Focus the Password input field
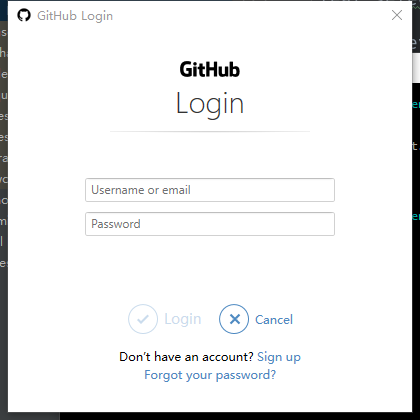This screenshot has width=420, height=420. coord(210,224)
